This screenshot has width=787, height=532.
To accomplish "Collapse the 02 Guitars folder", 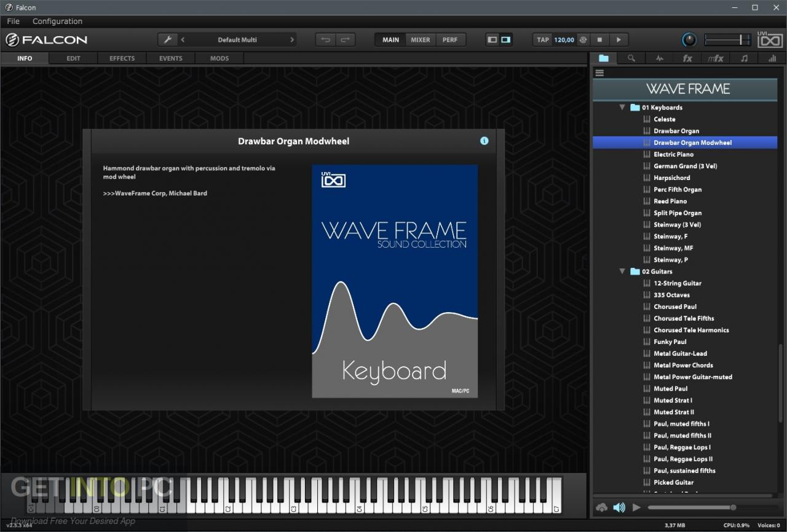I will click(622, 272).
